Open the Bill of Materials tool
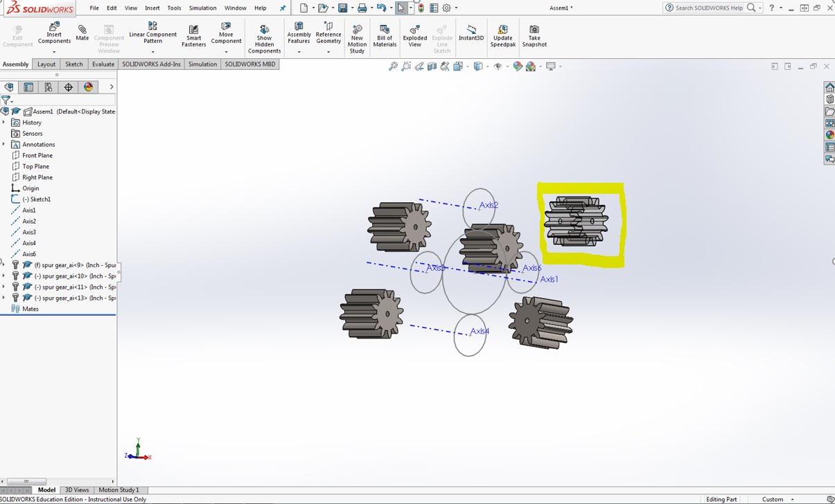This screenshot has width=835, height=504. (385, 36)
